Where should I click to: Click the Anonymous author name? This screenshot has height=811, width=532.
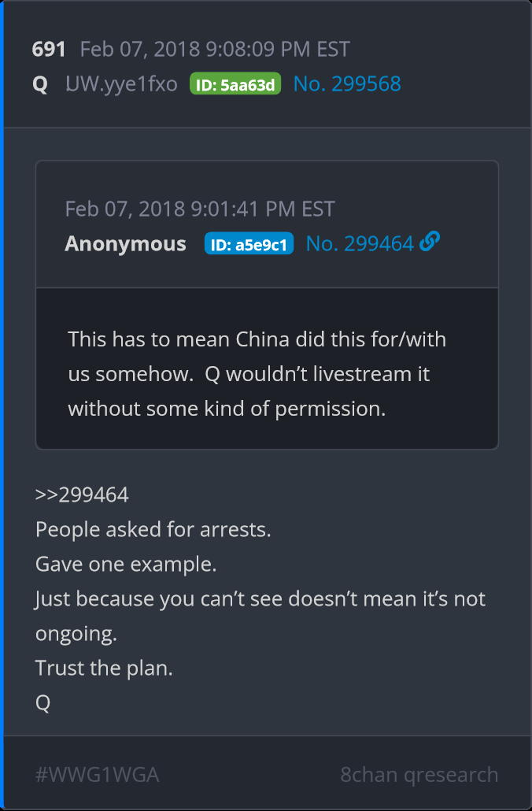click(x=125, y=243)
